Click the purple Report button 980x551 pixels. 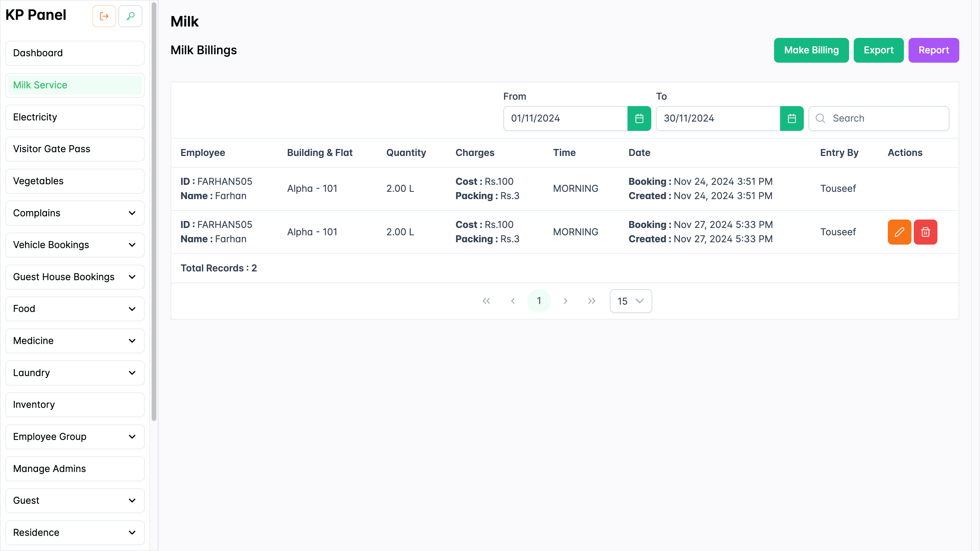[x=934, y=50]
